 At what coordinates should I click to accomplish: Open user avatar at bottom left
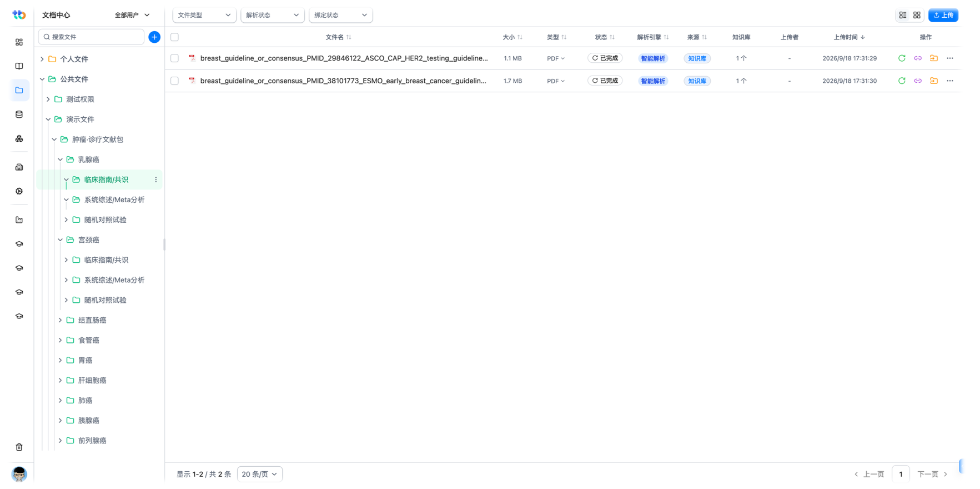coord(19,473)
